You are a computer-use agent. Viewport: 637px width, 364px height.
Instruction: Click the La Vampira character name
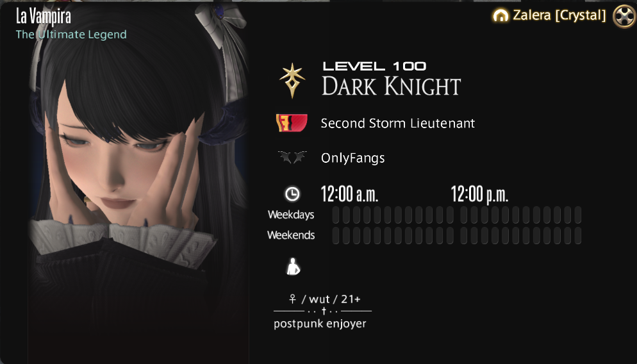44,17
